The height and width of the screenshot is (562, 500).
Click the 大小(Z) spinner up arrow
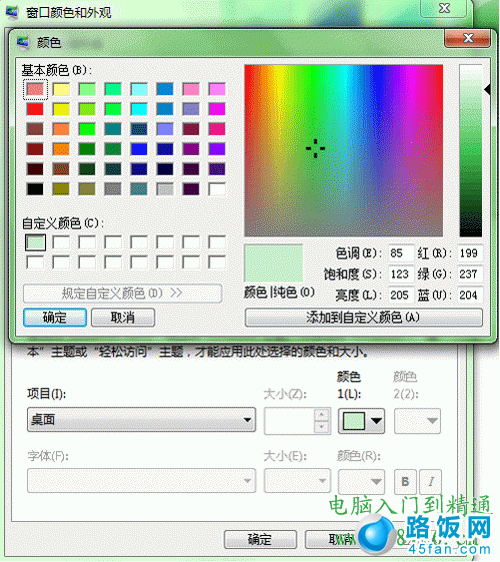coord(322,415)
